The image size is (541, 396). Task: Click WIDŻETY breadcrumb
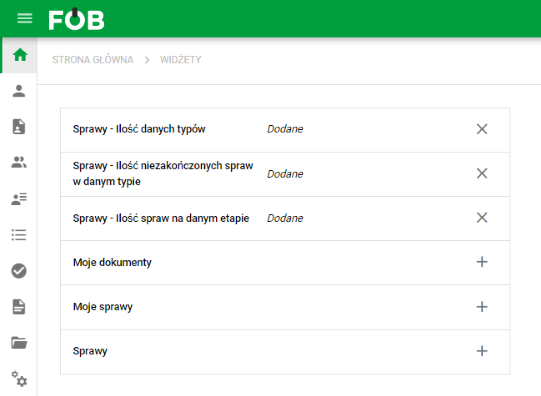[180, 60]
